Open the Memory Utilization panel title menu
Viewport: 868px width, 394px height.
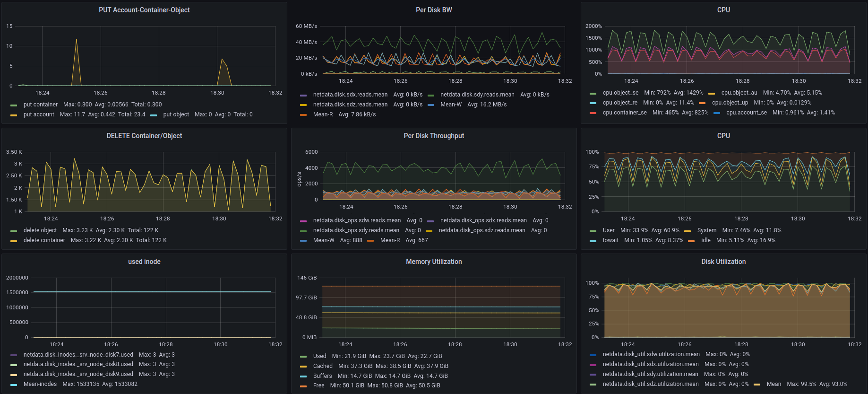tap(433, 262)
